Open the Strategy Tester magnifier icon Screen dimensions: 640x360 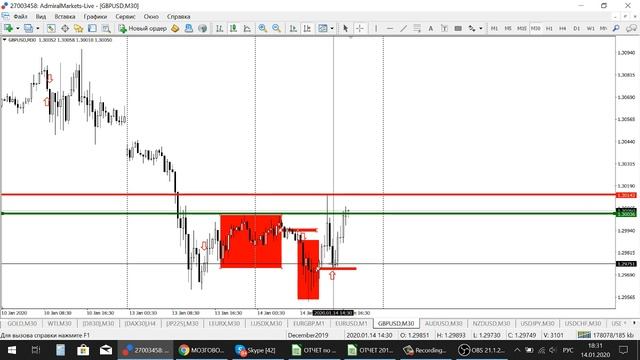point(106,28)
